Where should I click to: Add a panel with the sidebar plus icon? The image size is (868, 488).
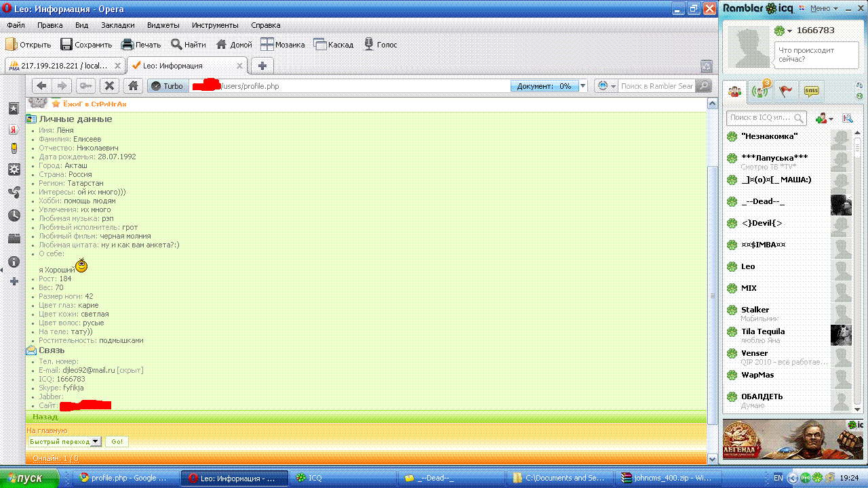tap(14, 281)
